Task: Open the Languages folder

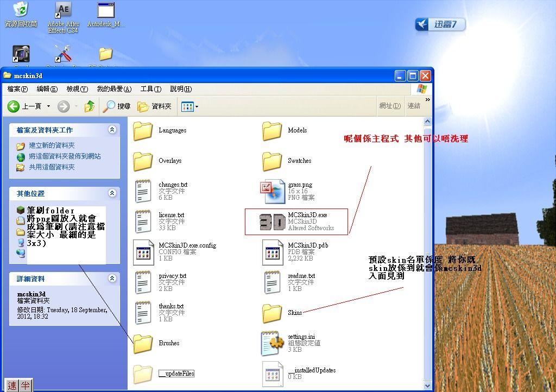Action: pyautogui.click(x=143, y=130)
